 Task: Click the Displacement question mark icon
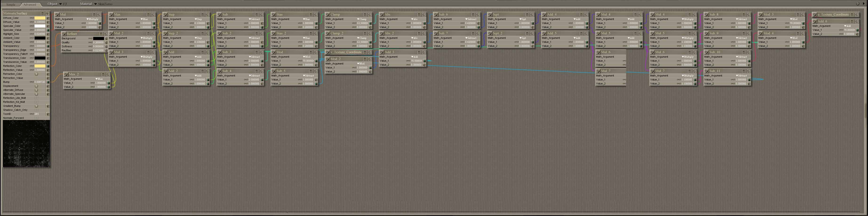pos(36,86)
